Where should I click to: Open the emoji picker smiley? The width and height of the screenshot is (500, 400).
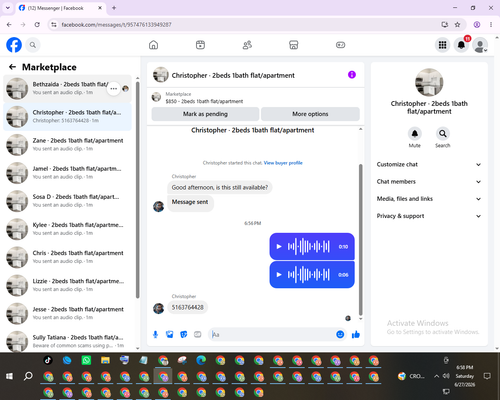[340, 334]
